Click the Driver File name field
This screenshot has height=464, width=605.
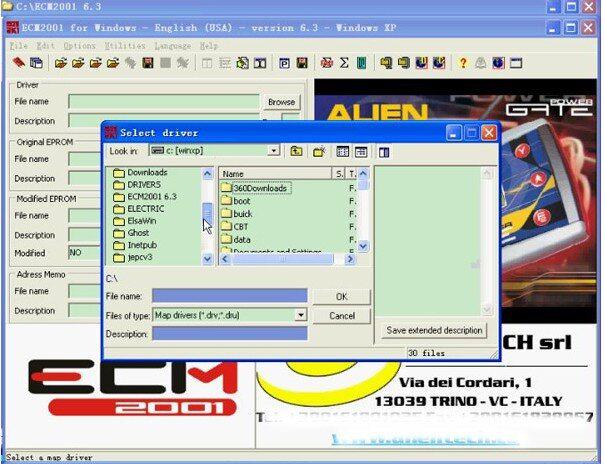point(164,102)
